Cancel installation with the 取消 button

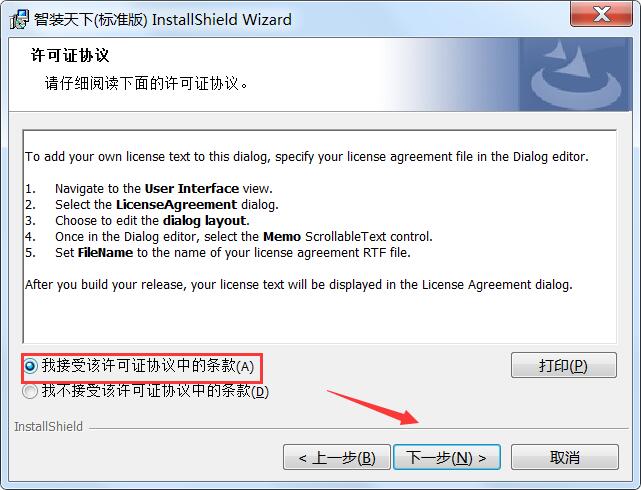pos(565,457)
